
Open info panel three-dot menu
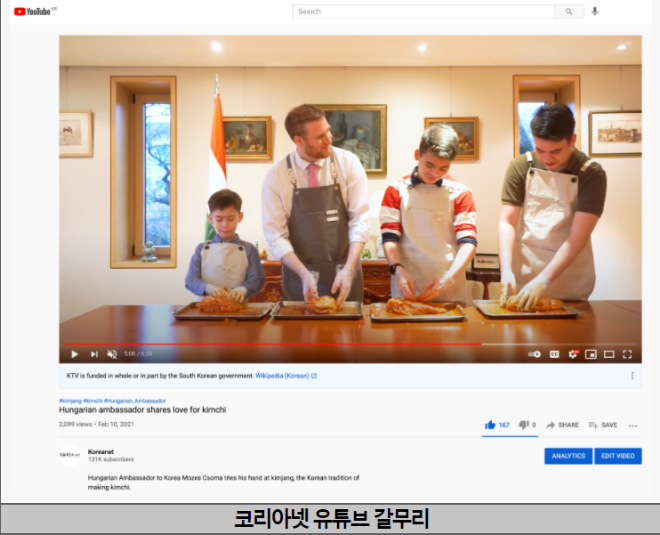632,375
